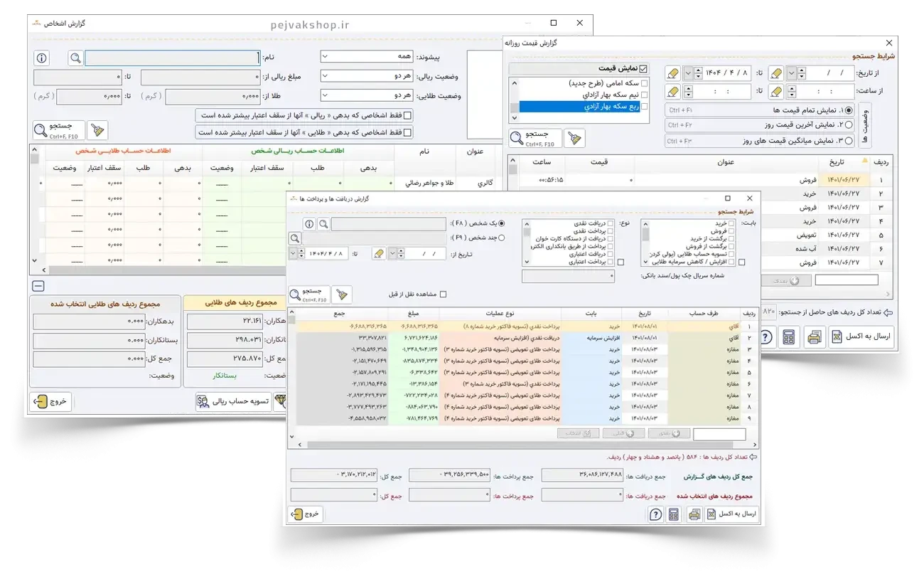924x579 pixels.
Task: Click the broom clear icon in persons report
Action: [x=97, y=130]
